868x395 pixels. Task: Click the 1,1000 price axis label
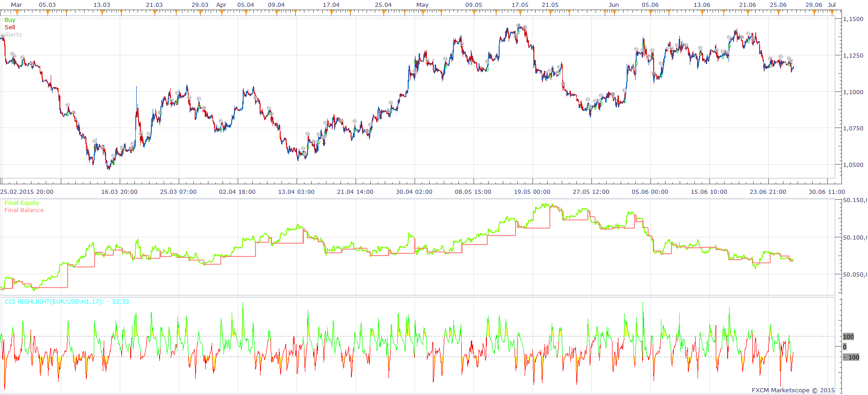(853, 92)
